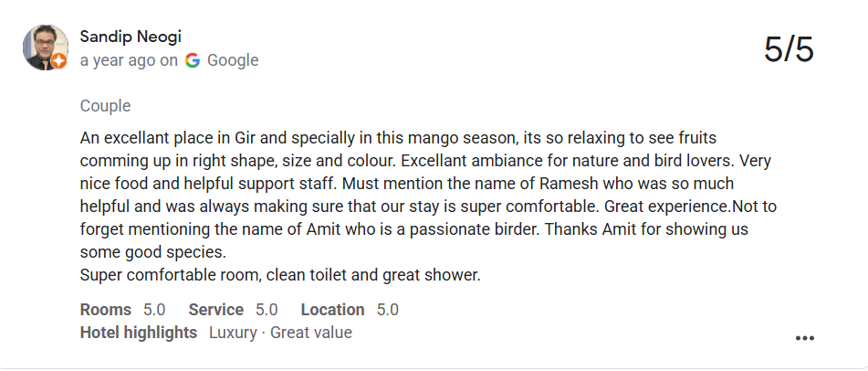Click the Rooms rating label

point(106,310)
